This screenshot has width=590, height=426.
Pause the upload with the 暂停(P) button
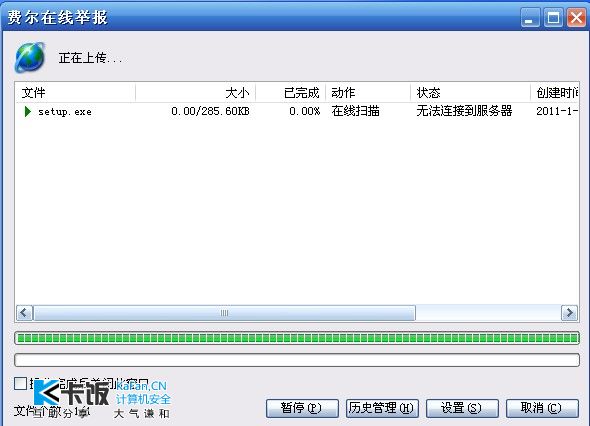[x=302, y=408]
